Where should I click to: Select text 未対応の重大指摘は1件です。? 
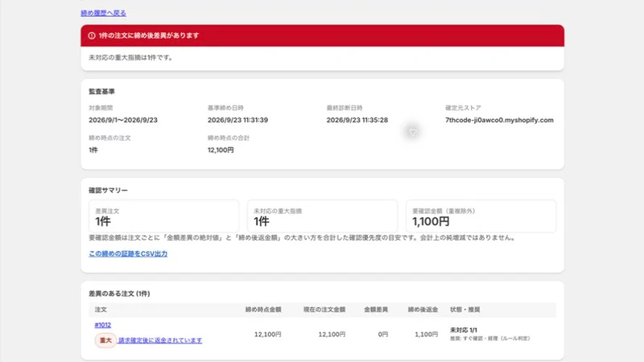(131, 58)
